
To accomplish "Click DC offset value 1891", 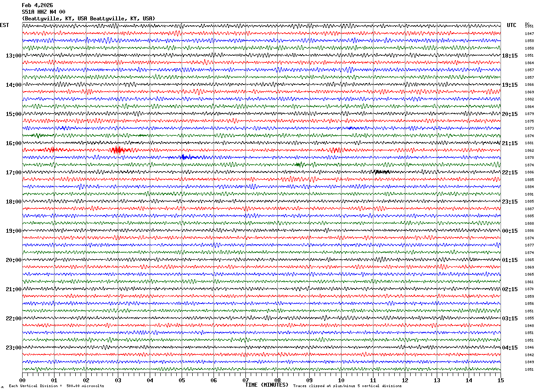I will [529, 194].
